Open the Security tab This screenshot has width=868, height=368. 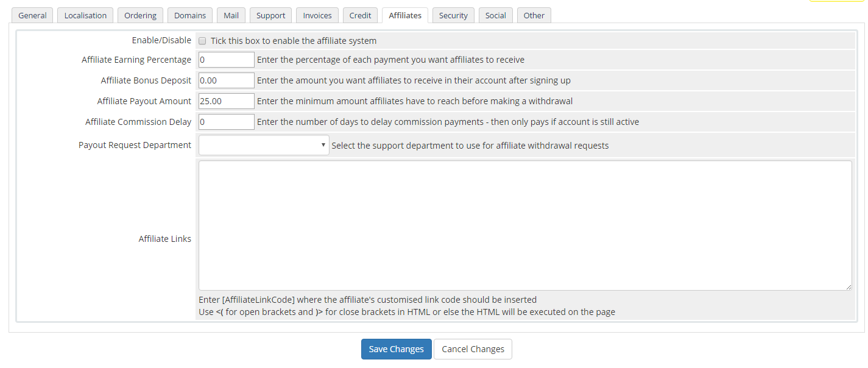[453, 15]
